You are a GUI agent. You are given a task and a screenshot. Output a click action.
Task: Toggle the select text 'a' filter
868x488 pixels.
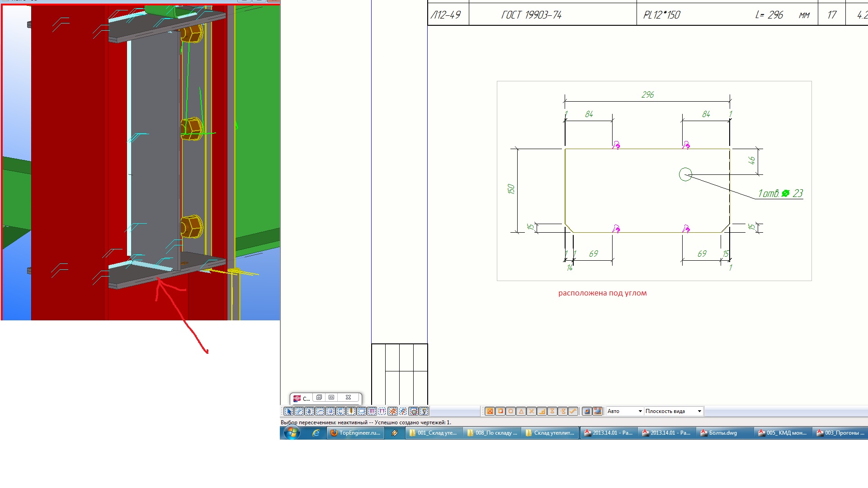[309, 411]
